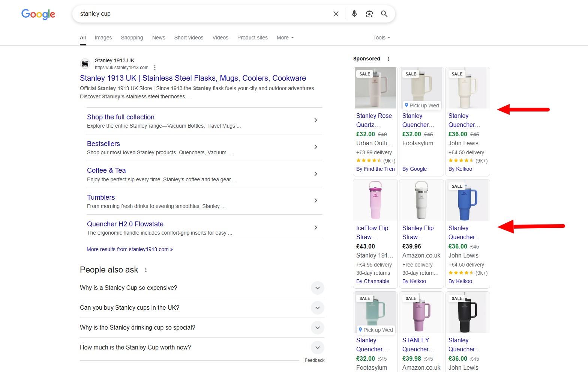The width and height of the screenshot is (588, 372).
Task: Click the Google logo
Action: pos(38,14)
